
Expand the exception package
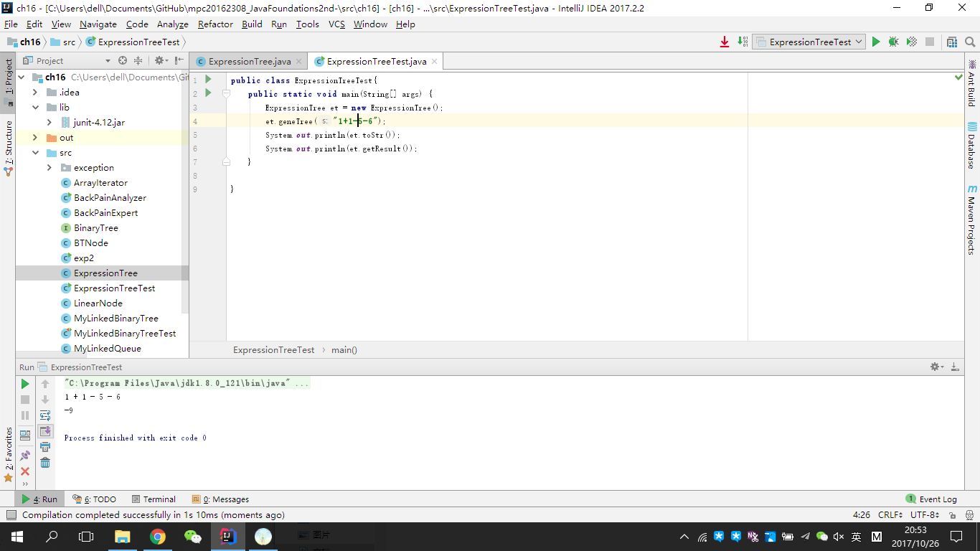point(50,167)
